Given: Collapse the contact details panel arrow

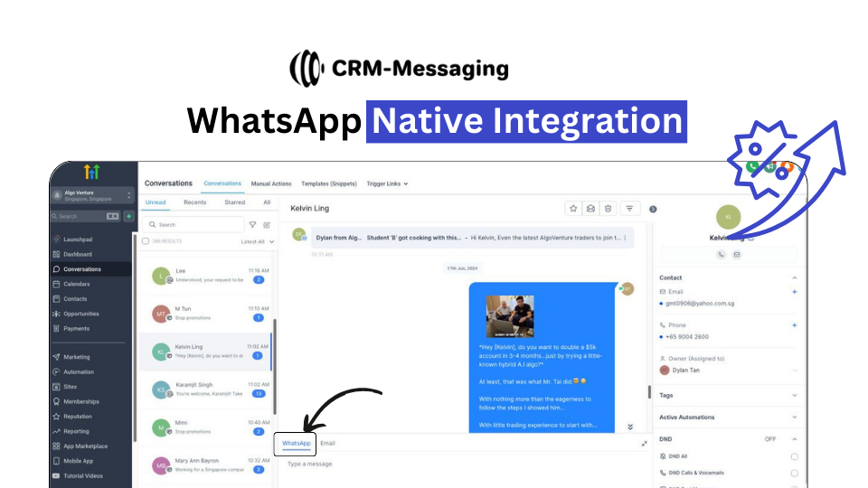Looking at the screenshot, I should pos(653,209).
